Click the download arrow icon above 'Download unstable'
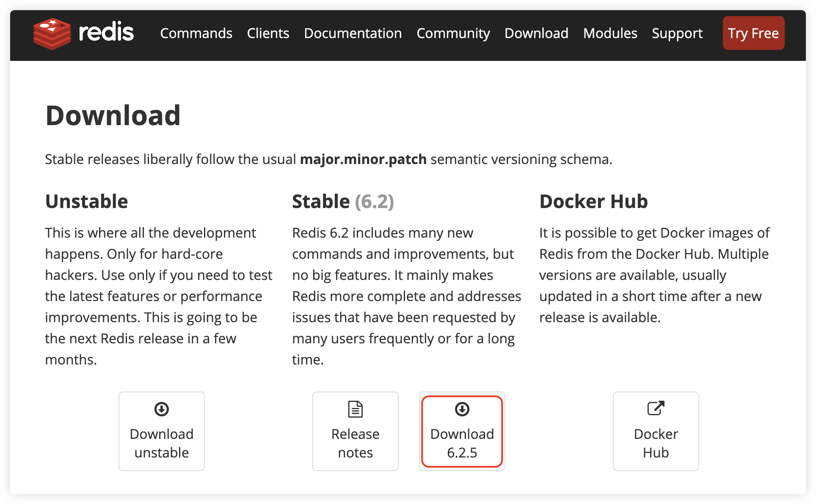The image size is (816, 504). [162, 409]
